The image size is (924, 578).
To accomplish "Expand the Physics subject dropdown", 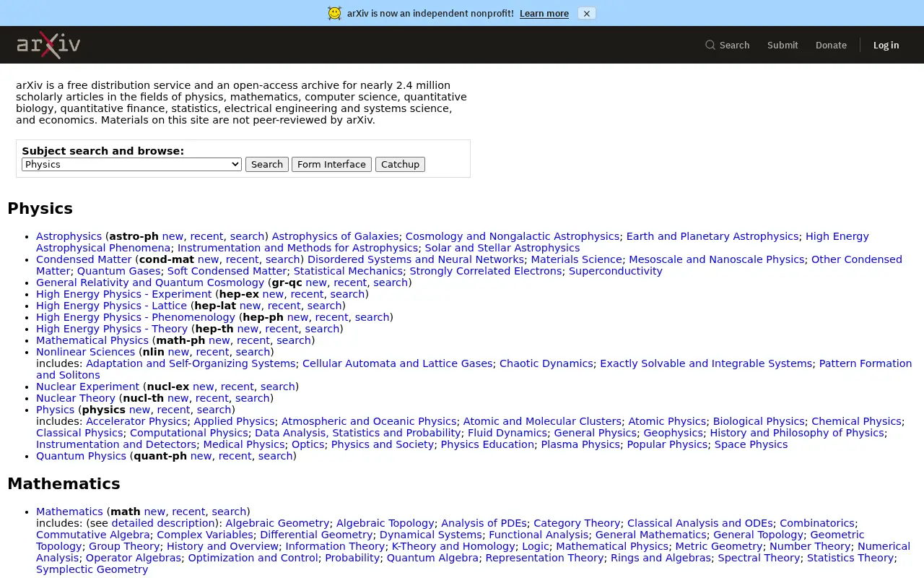I will pyautogui.click(x=131, y=164).
